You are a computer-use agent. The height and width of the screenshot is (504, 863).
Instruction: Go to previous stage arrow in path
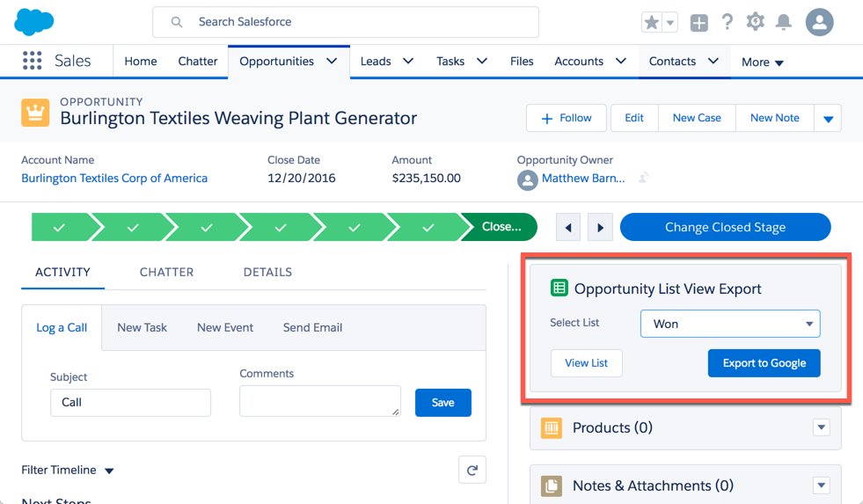(568, 227)
